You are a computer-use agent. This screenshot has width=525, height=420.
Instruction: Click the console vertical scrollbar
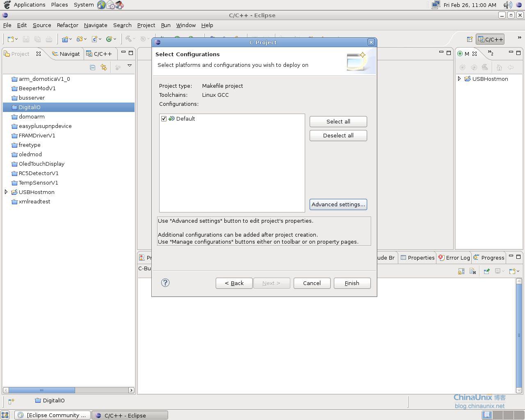(x=519, y=335)
